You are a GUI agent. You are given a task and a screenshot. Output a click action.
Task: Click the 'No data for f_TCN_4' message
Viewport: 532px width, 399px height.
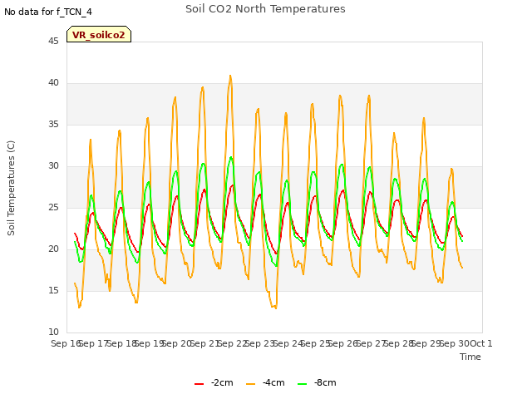coord(48,12)
